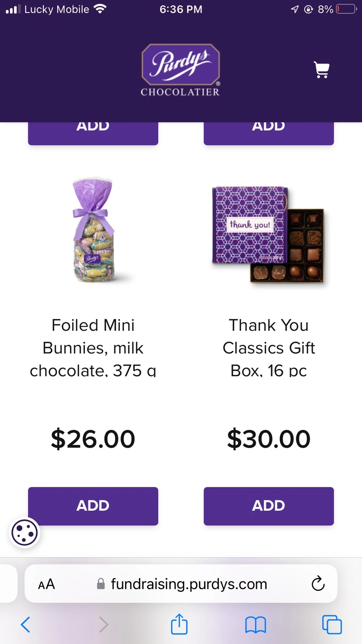Go back to previous page

click(x=25, y=624)
